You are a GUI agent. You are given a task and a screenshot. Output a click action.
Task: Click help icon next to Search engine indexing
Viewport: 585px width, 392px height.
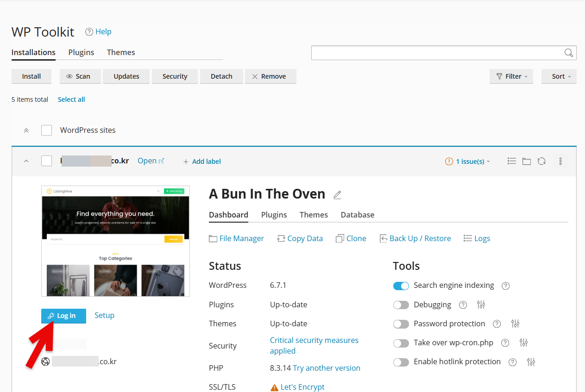click(506, 286)
